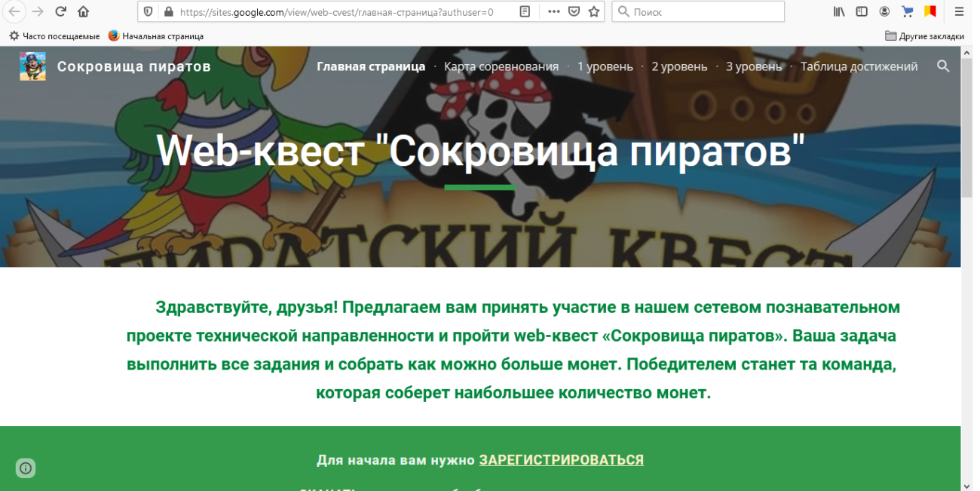
Task: Save page to Pocket
Action: click(574, 12)
